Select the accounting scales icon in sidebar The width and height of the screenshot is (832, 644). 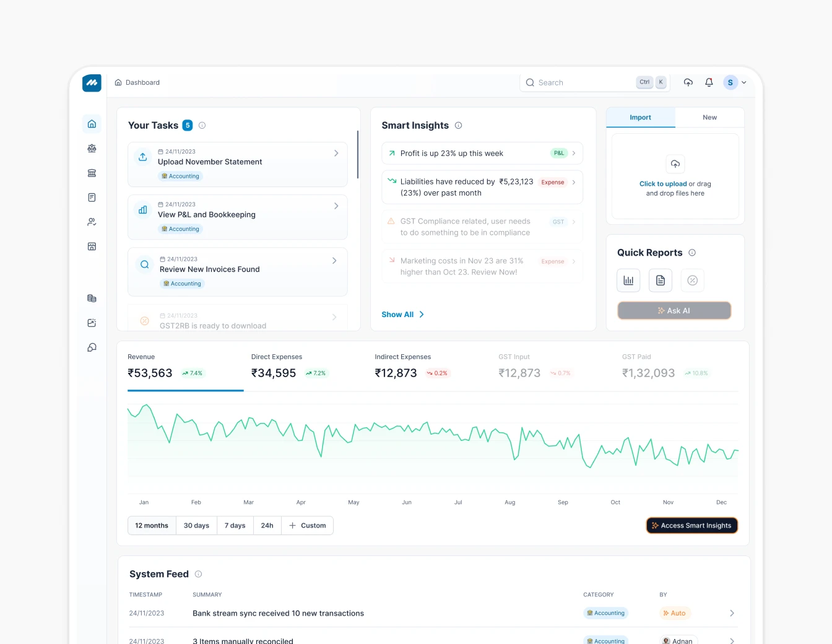92,148
